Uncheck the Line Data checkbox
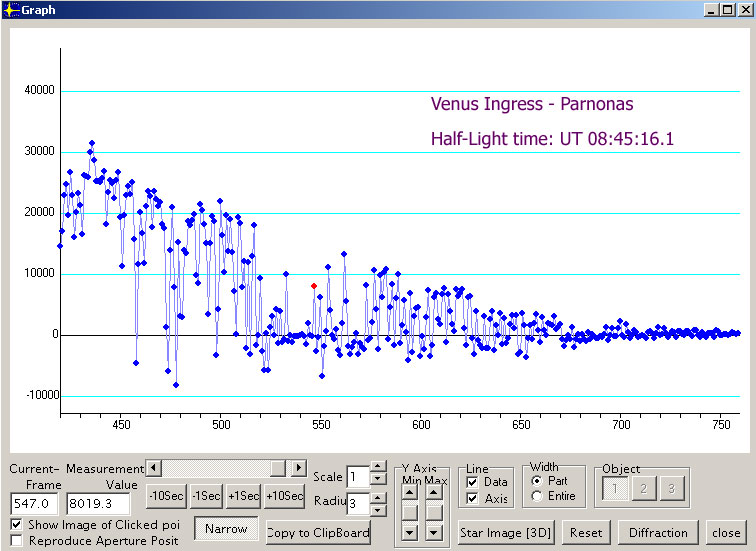The width and height of the screenshot is (756, 551). click(x=473, y=482)
